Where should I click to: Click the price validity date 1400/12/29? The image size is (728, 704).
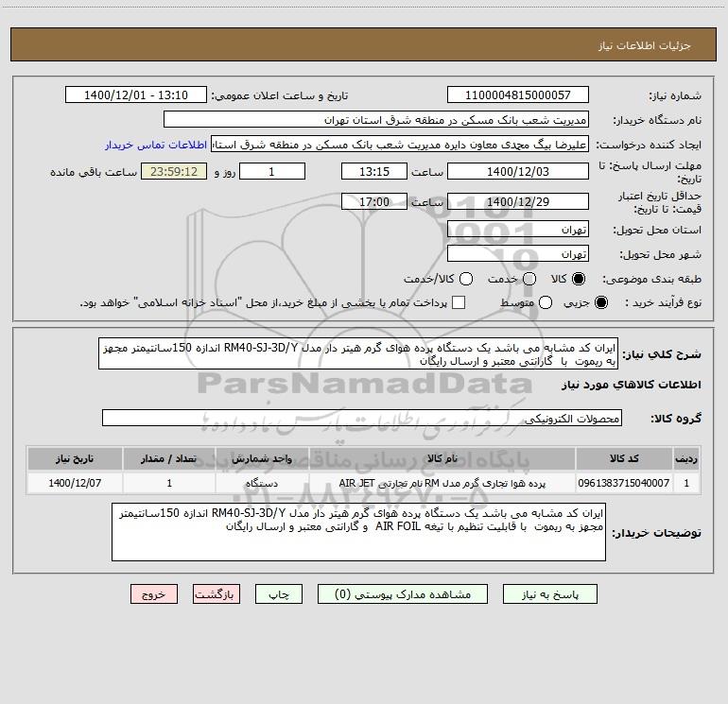coord(518,202)
